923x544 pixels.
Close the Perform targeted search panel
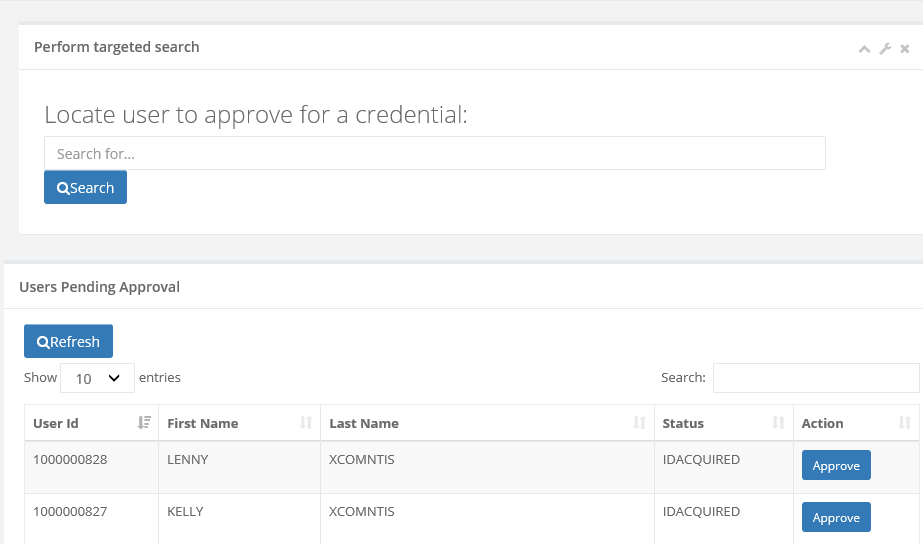tap(905, 48)
